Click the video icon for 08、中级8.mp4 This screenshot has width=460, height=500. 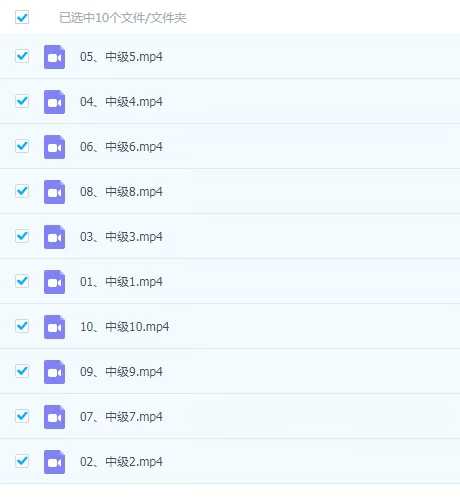[x=54, y=192]
